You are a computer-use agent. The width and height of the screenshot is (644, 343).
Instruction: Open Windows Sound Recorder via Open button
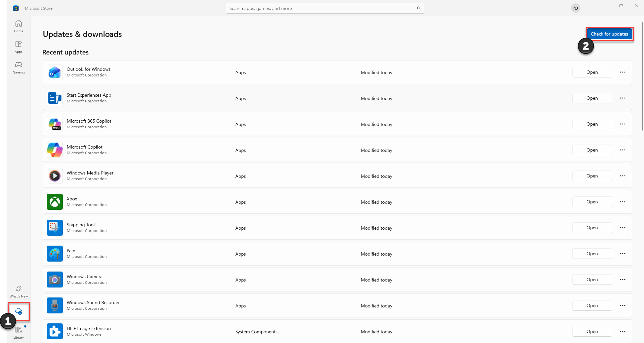pyautogui.click(x=592, y=305)
